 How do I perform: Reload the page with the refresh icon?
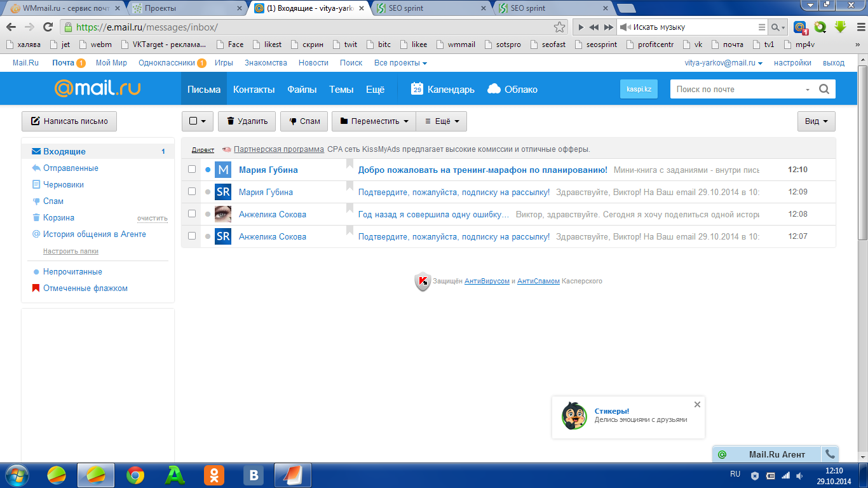pyautogui.click(x=48, y=27)
